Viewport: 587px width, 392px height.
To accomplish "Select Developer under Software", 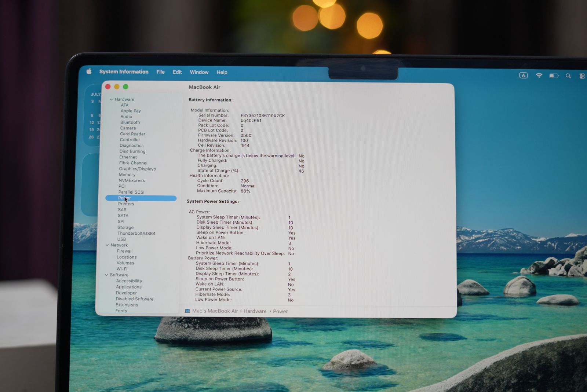I will point(126,293).
